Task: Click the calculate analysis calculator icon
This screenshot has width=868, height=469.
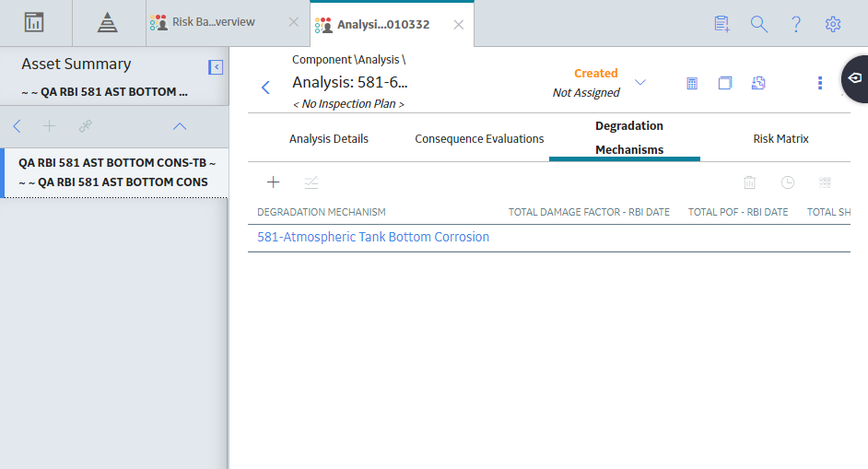Action: (x=692, y=83)
